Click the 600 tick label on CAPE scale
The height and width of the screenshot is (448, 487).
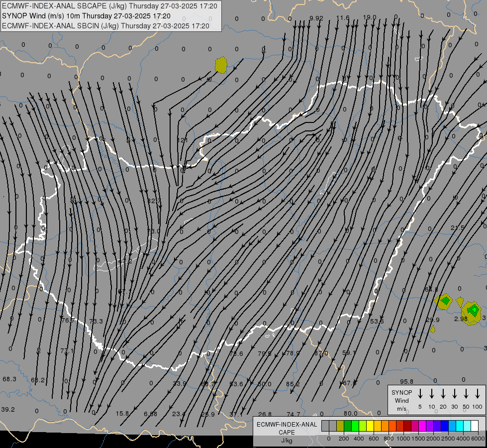[x=374, y=439]
